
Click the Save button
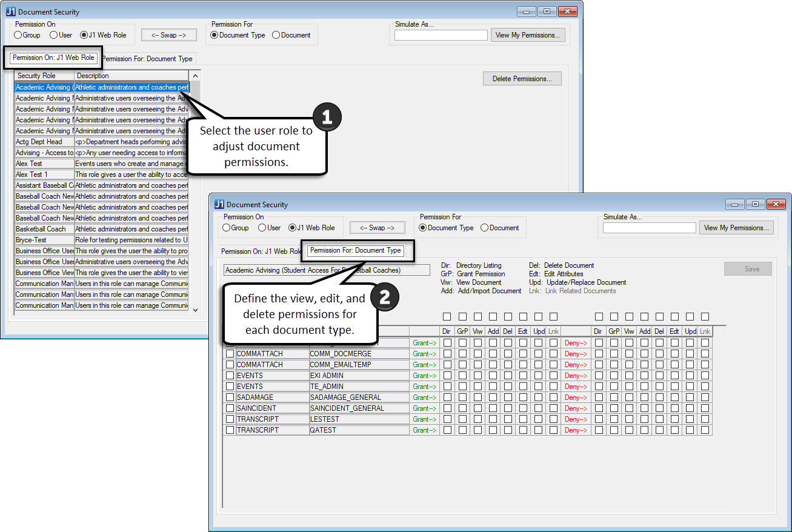[748, 269]
